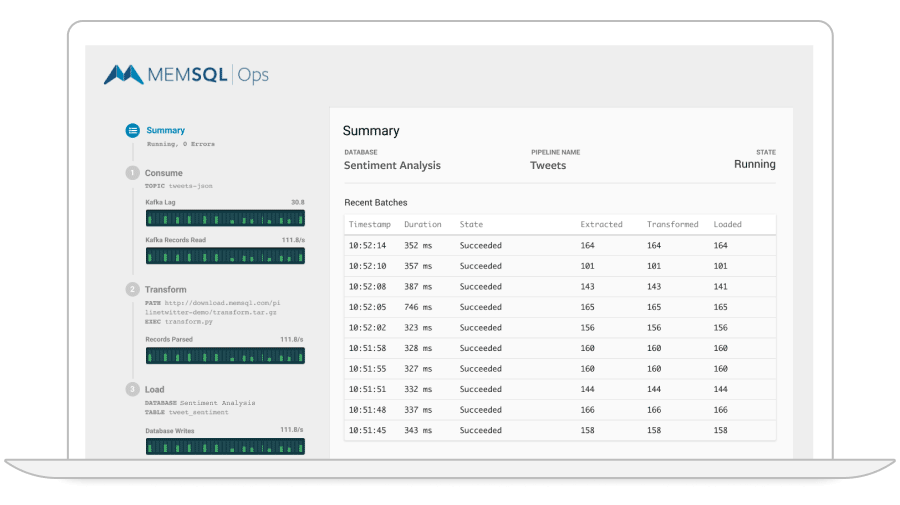Screen dimensions: 900x505
Task: Click the 'Tweets' pipeline name
Action: click(548, 165)
